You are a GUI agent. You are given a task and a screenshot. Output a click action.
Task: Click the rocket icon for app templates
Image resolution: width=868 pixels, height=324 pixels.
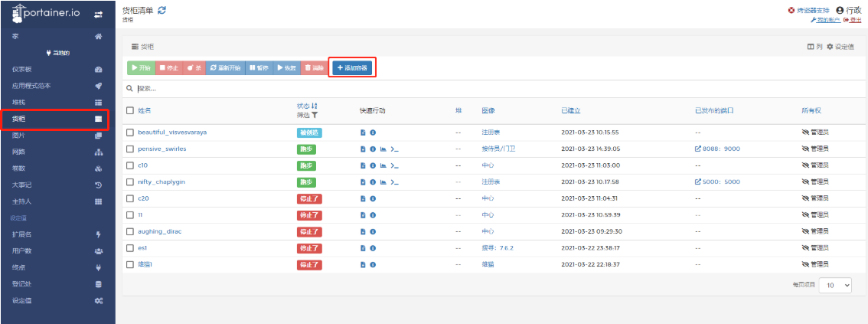coord(99,87)
